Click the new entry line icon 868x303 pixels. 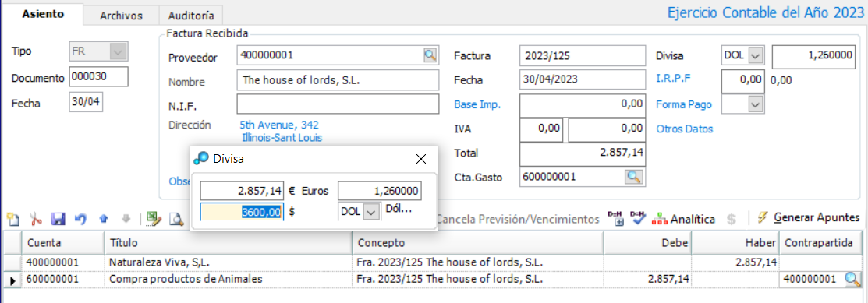(13, 219)
